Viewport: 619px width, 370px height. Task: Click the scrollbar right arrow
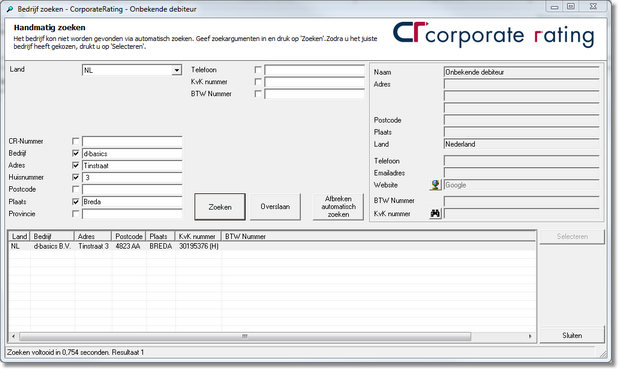tap(530, 336)
